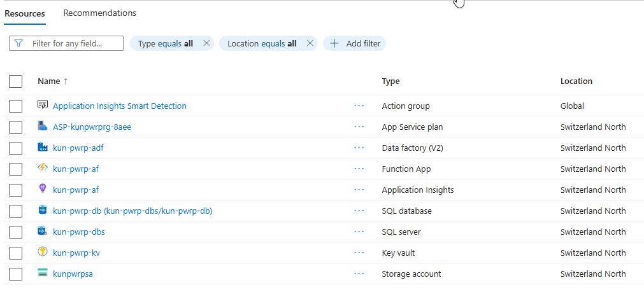Click in the Filter for any field box
This screenshot has width=644, height=292.
click(66, 43)
